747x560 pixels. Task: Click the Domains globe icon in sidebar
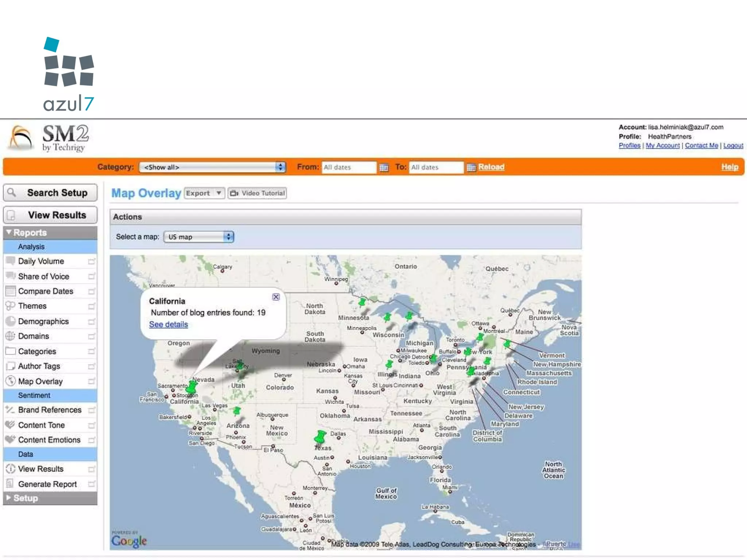coord(10,336)
